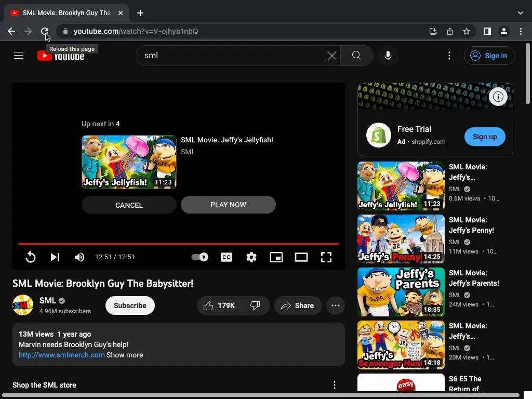Enter full screen mode
The width and height of the screenshot is (532, 399).
point(326,257)
